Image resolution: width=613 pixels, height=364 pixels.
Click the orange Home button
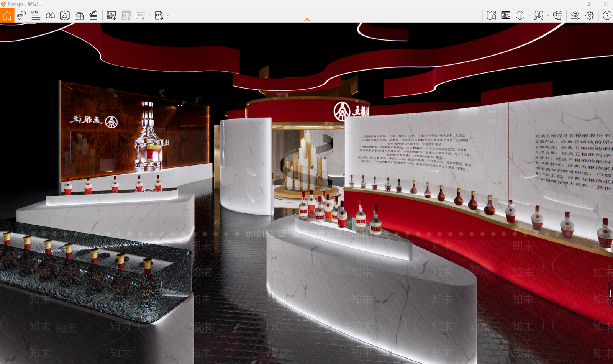pos(7,15)
